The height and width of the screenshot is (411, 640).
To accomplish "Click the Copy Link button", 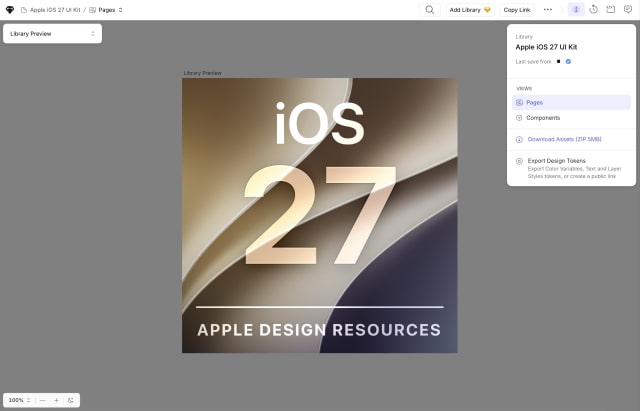I will (x=517, y=10).
